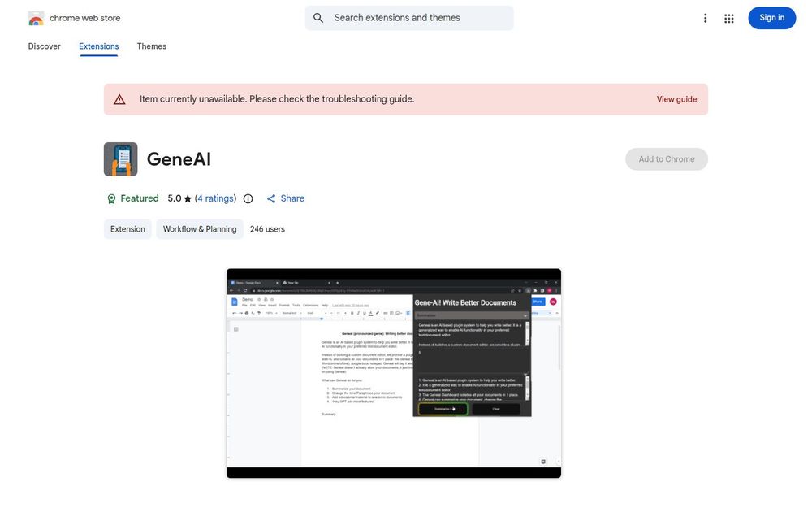Open the 4 ratings link

tap(215, 198)
